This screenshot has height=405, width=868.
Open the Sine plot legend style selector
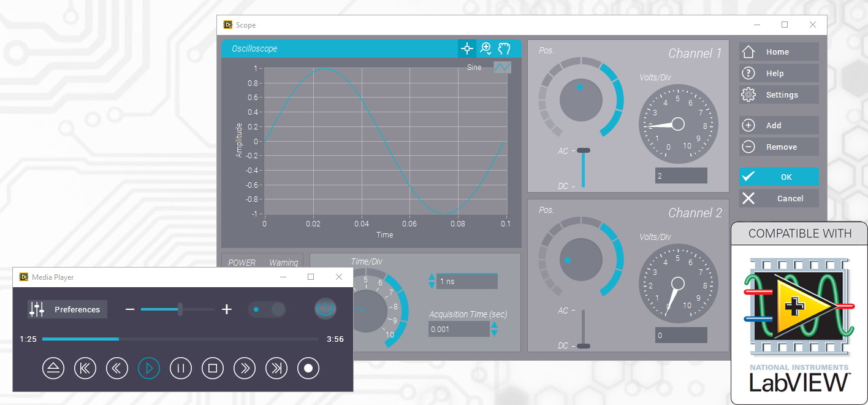pos(502,67)
